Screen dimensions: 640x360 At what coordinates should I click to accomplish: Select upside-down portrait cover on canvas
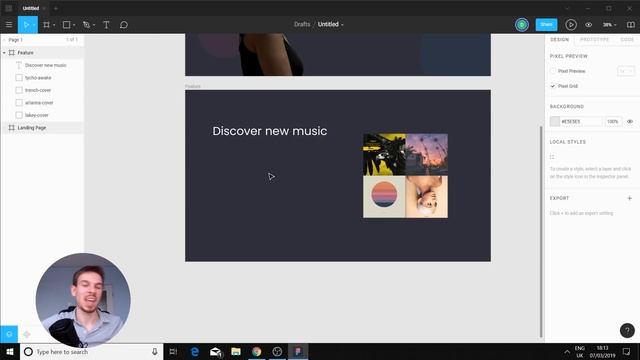pyautogui.click(x=427, y=197)
